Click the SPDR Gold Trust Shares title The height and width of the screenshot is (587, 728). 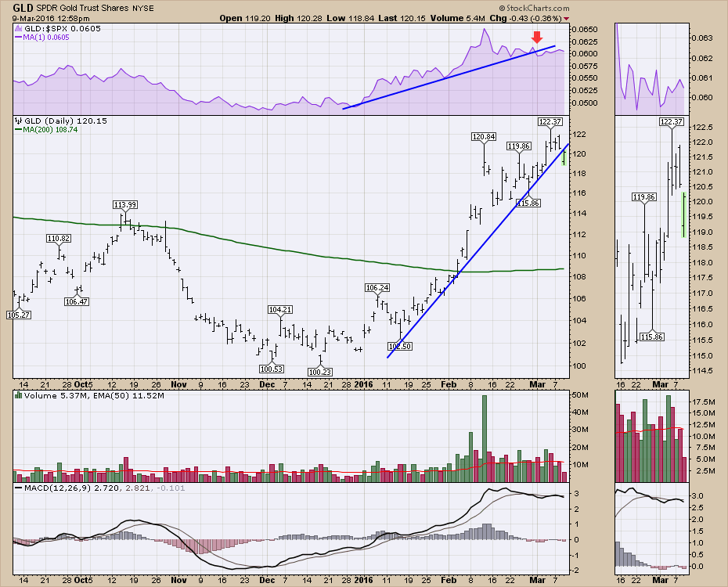[81, 8]
